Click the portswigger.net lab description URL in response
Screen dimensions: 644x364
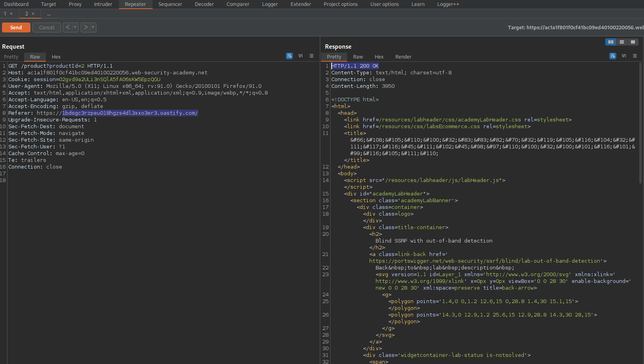tap(485, 261)
